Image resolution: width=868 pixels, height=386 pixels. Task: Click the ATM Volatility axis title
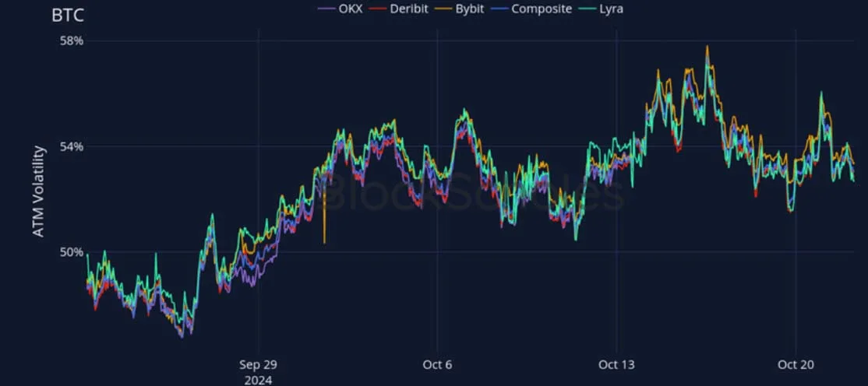tap(38, 191)
